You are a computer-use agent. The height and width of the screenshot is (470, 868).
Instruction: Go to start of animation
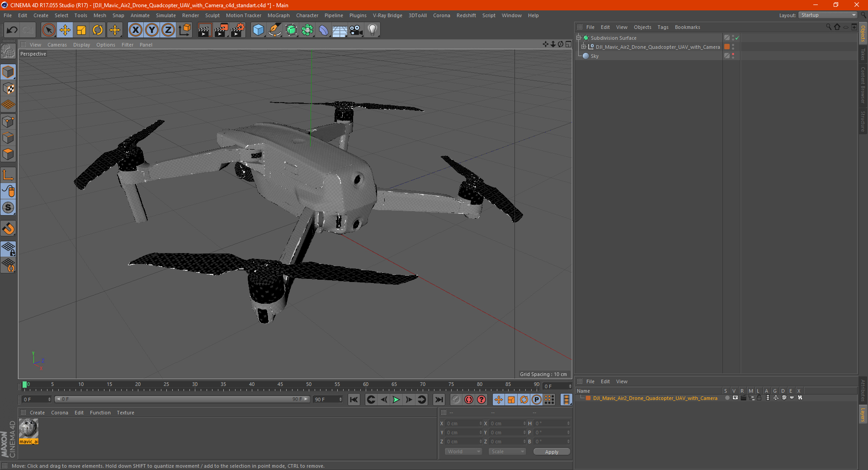[x=354, y=399]
